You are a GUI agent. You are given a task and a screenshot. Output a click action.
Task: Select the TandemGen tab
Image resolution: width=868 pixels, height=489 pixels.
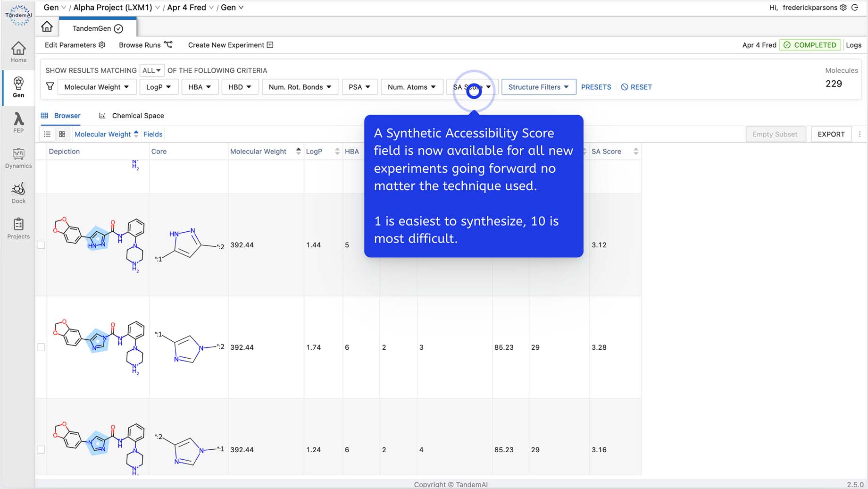[98, 28]
